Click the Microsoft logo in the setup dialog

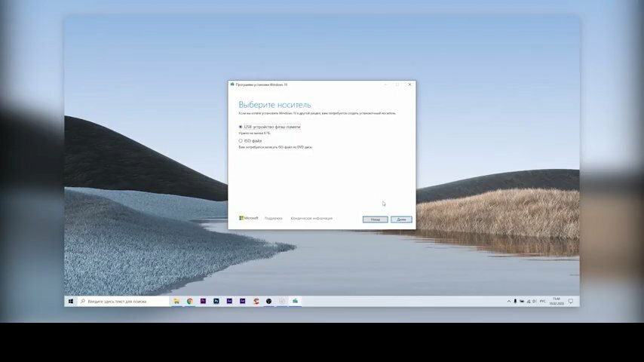(x=249, y=218)
